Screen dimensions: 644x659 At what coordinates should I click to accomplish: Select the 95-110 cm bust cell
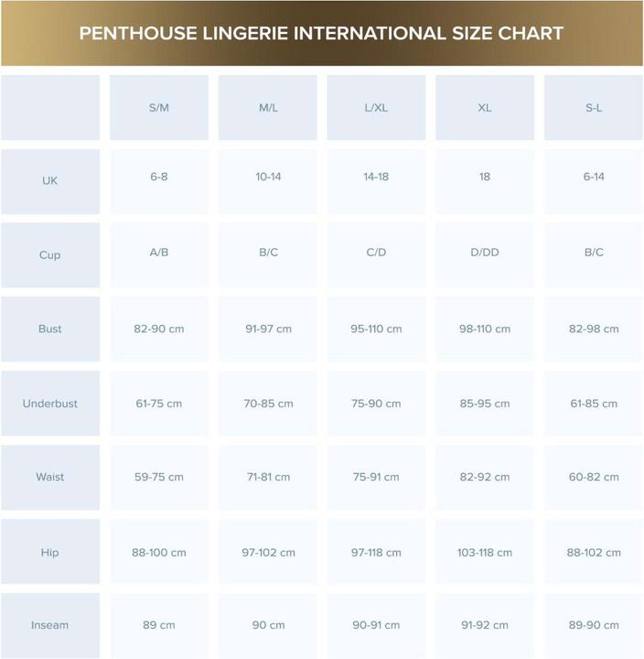(x=376, y=329)
